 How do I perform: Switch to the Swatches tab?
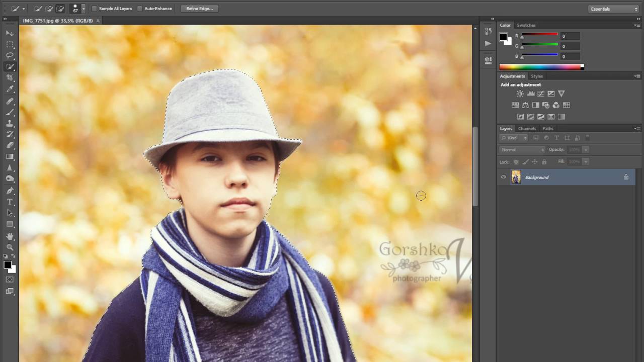[x=526, y=25]
